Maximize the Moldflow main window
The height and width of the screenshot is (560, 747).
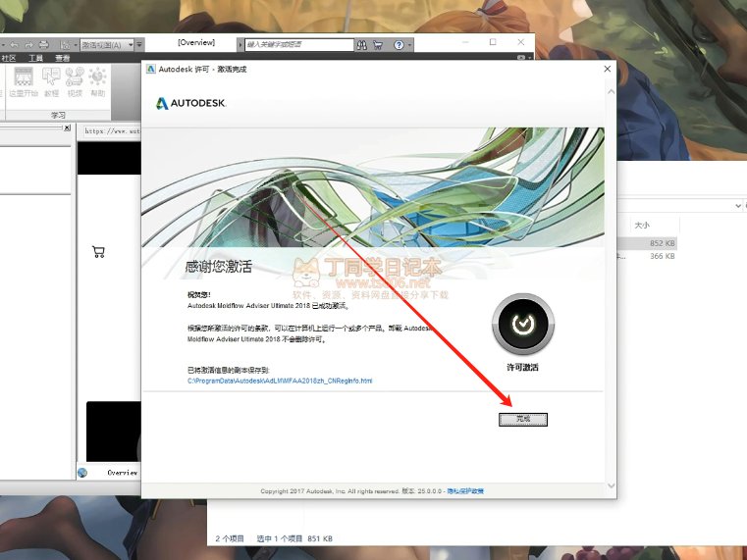tap(493, 42)
